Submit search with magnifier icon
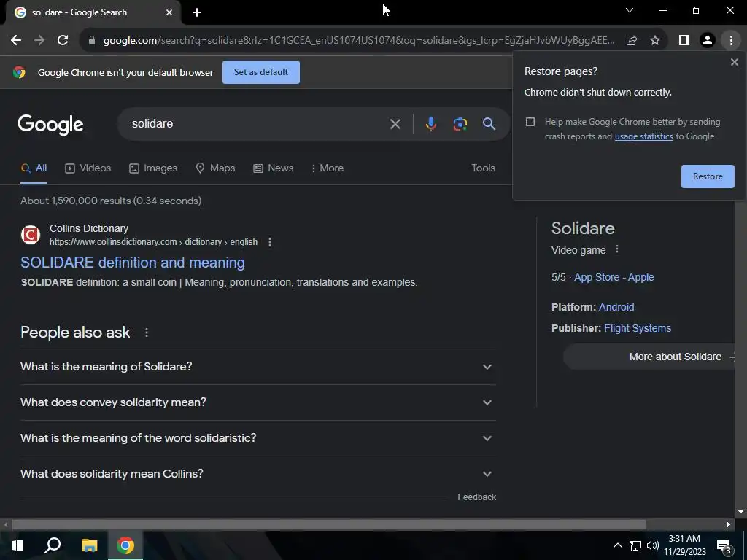Image resolution: width=747 pixels, height=560 pixels. pos(489,124)
